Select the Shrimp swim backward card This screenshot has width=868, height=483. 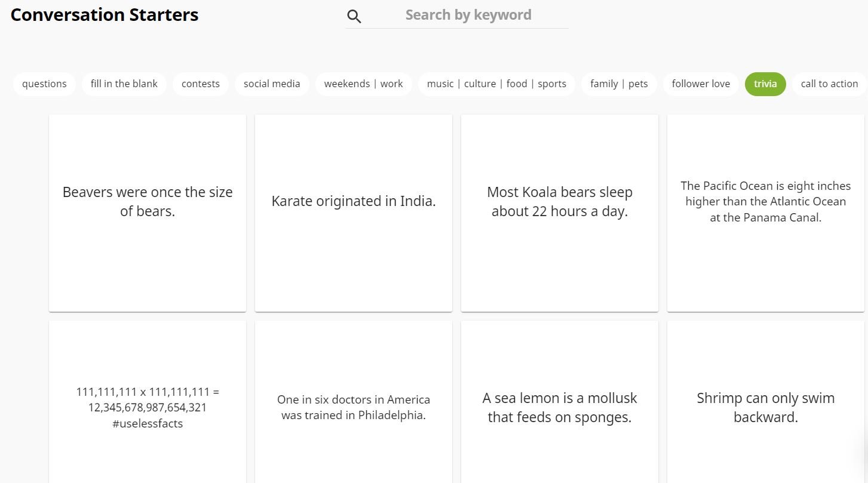coord(765,407)
